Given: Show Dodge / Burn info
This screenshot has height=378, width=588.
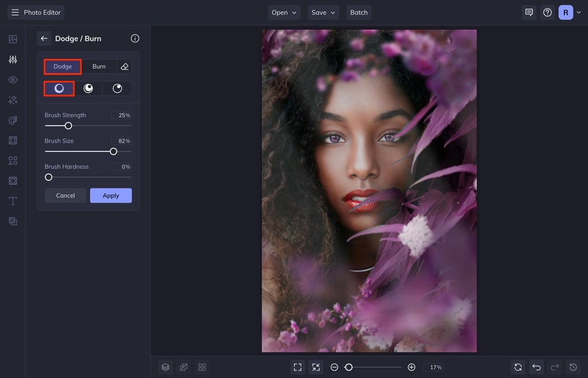Looking at the screenshot, I should [135, 38].
